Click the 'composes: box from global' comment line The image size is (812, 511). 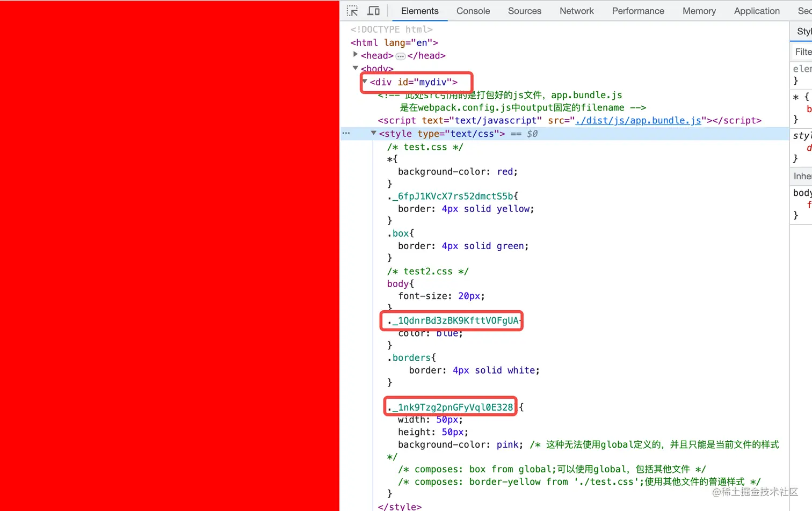552,469
